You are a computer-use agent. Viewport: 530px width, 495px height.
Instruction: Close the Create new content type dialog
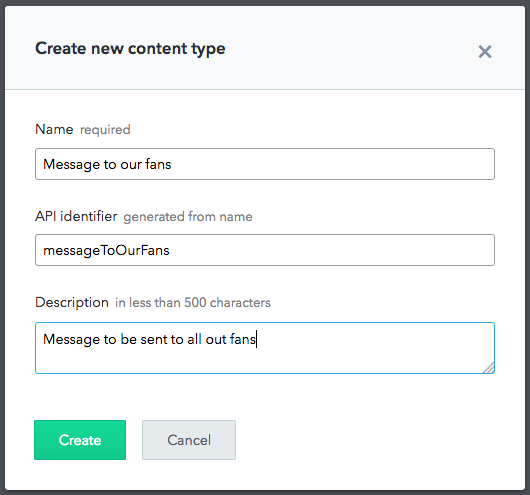click(485, 52)
